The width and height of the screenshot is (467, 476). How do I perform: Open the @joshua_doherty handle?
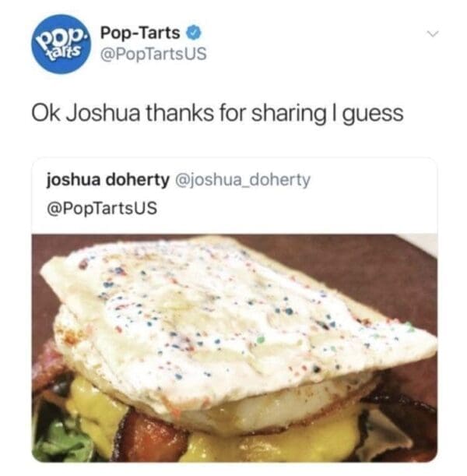[x=243, y=180]
